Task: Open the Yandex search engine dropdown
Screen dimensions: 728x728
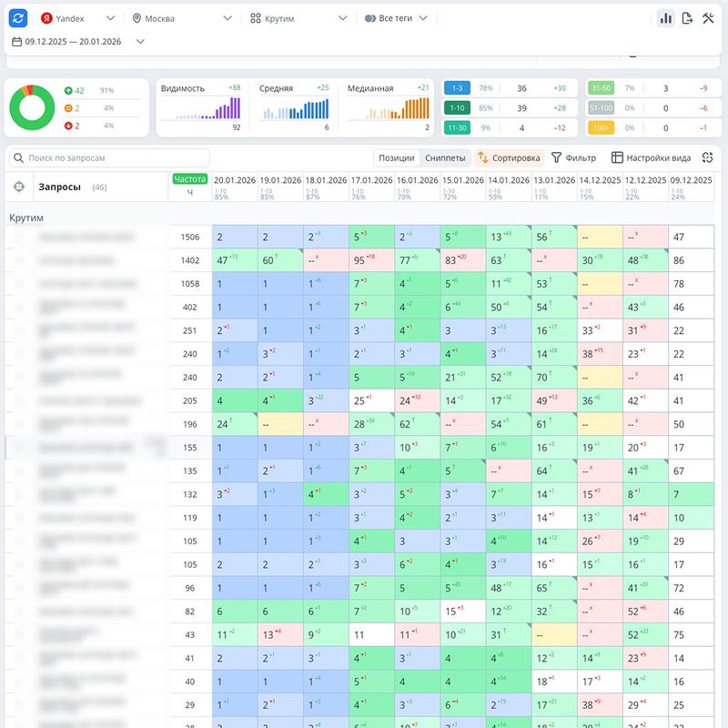Action: point(77,18)
